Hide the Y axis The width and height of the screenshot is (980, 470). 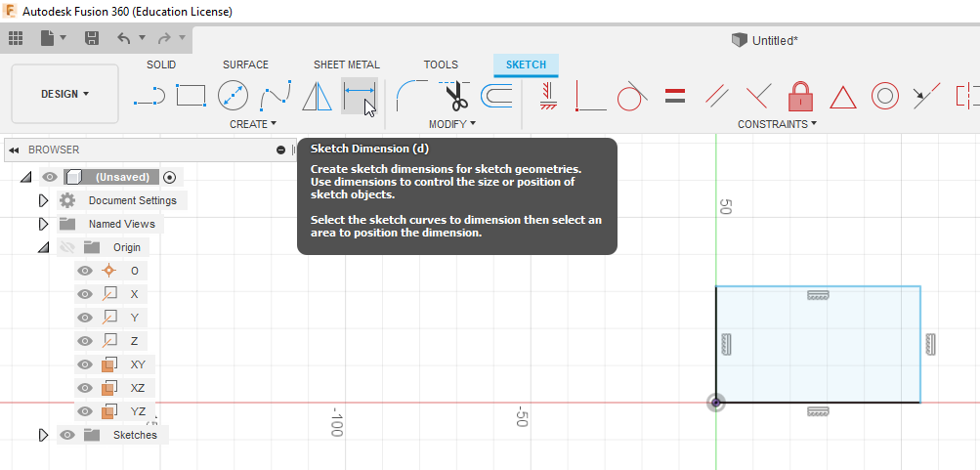click(x=84, y=318)
